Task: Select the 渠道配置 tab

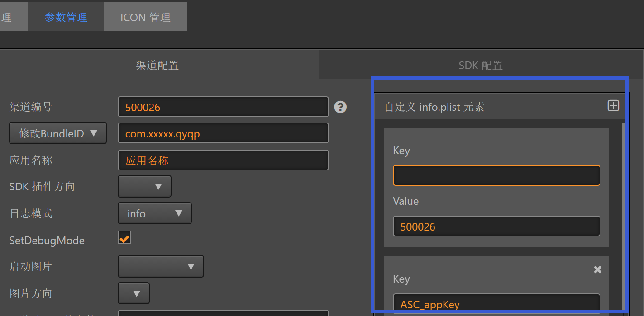Action: 157,65
